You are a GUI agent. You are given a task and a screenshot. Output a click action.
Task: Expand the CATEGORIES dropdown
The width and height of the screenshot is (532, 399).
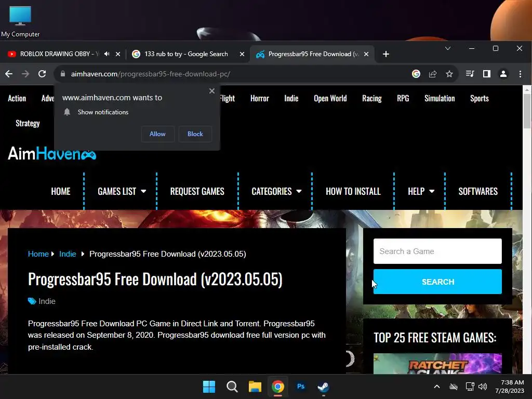[x=276, y=191]
